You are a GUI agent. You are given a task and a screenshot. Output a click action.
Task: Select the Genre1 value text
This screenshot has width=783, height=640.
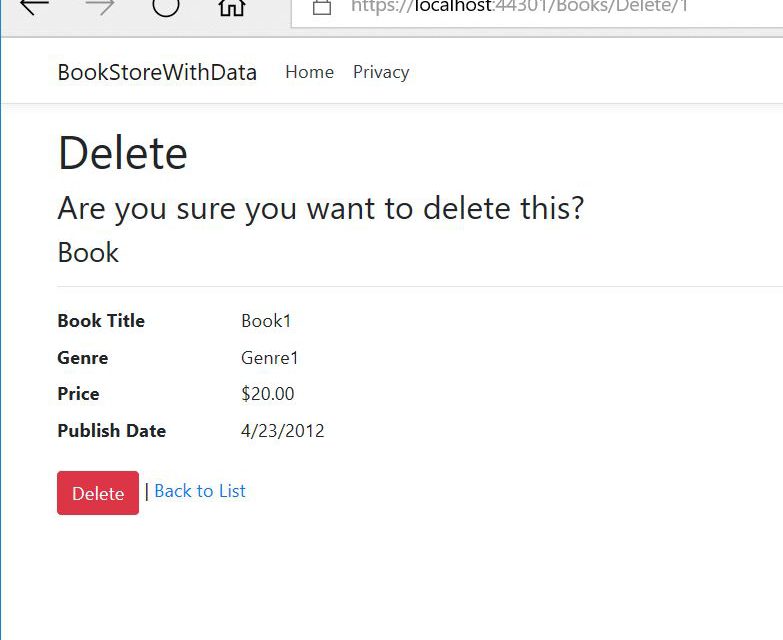(x=270, y=358)
